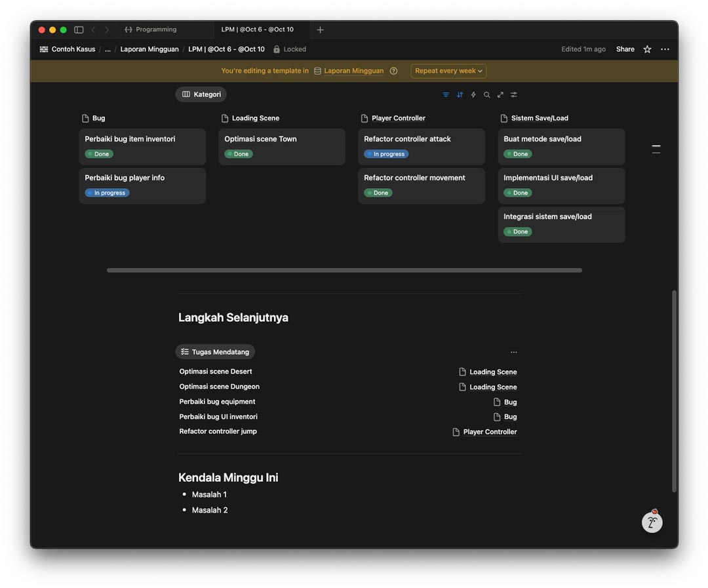Click the Share button
The height and width of the screenshot is (588, 708).
[625, 49]
